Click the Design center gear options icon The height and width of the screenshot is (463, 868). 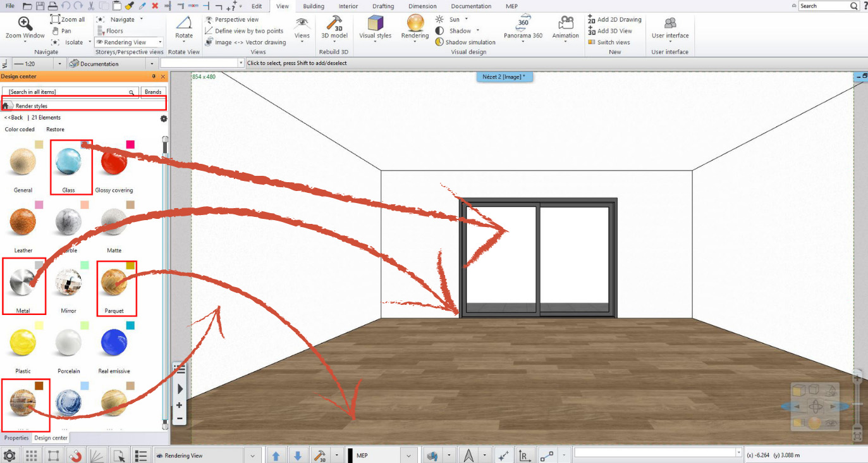164,118
